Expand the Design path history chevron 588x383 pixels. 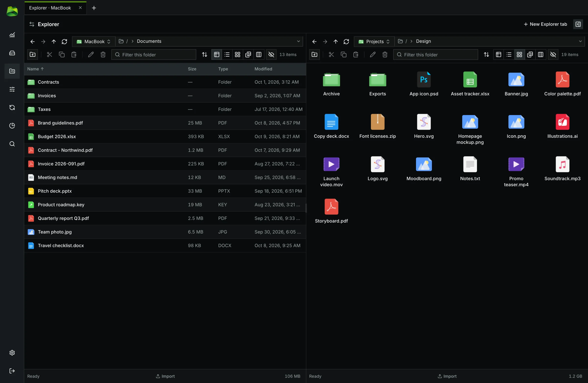pos(580,41)
